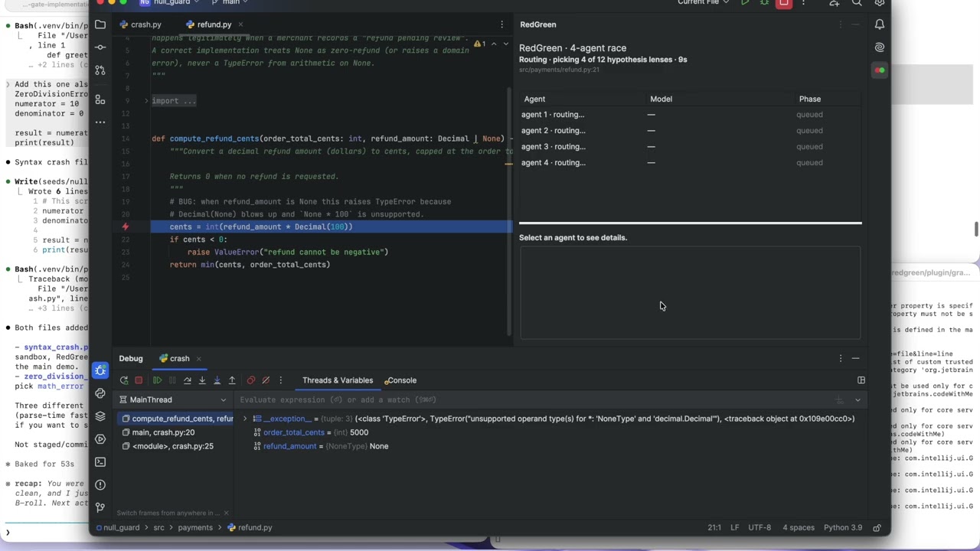
Task: Open the Git tool window icon
Action: coord(100,507)
